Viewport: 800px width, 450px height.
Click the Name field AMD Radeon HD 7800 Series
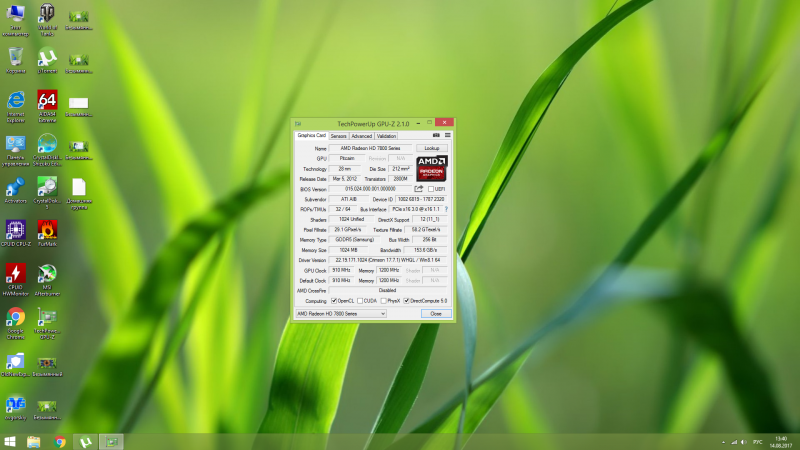pyautogui.click(x=370, y=148)
